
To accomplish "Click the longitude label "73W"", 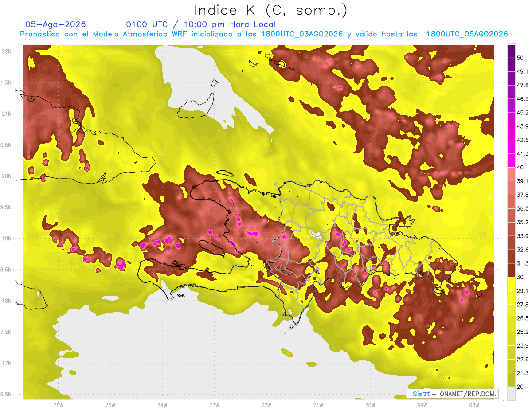I will pos(214,405).
